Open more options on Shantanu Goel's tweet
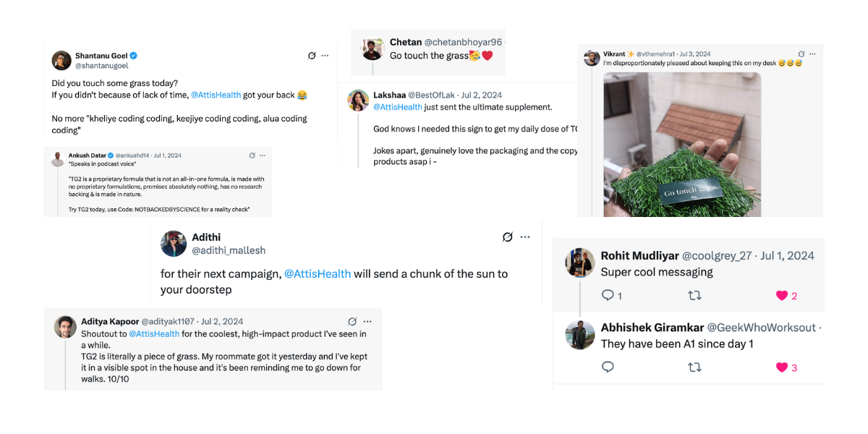The image size is (868, 434). [325, 56]
